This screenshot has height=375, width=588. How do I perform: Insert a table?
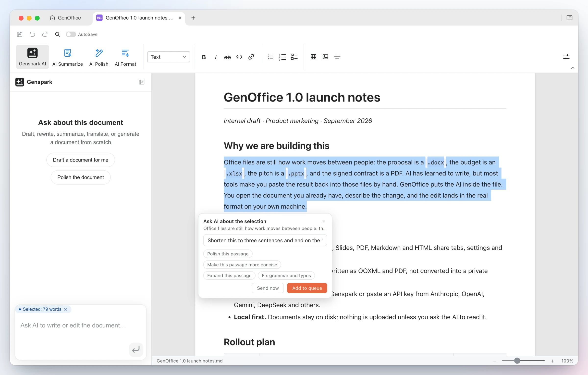click(313, 57)
